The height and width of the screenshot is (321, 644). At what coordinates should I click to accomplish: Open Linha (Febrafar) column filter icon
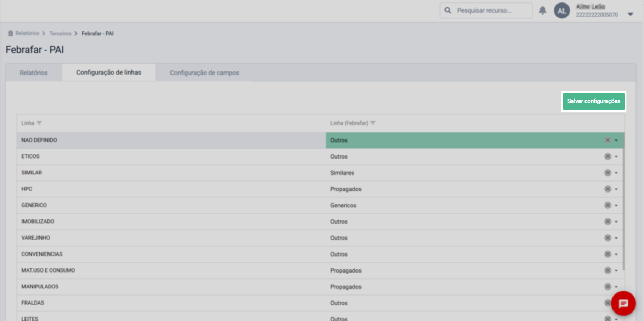point(373,123)
